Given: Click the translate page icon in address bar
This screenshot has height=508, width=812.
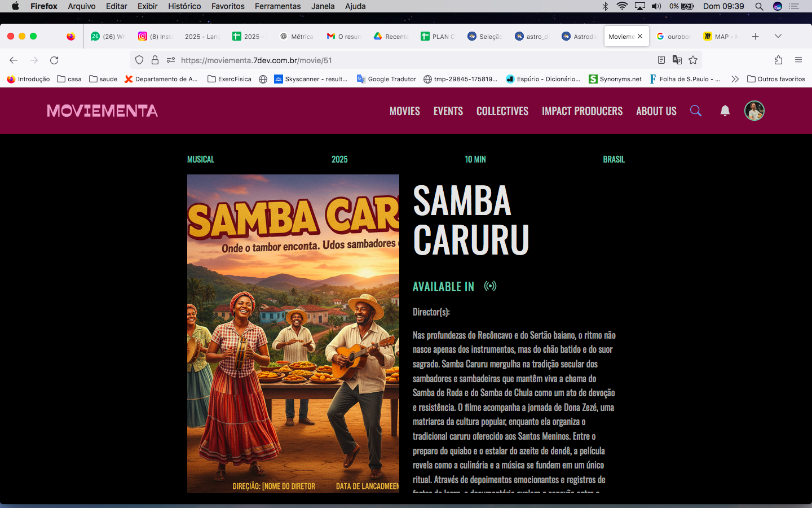Looking at the screenshot, I should [x=677, y=60].
